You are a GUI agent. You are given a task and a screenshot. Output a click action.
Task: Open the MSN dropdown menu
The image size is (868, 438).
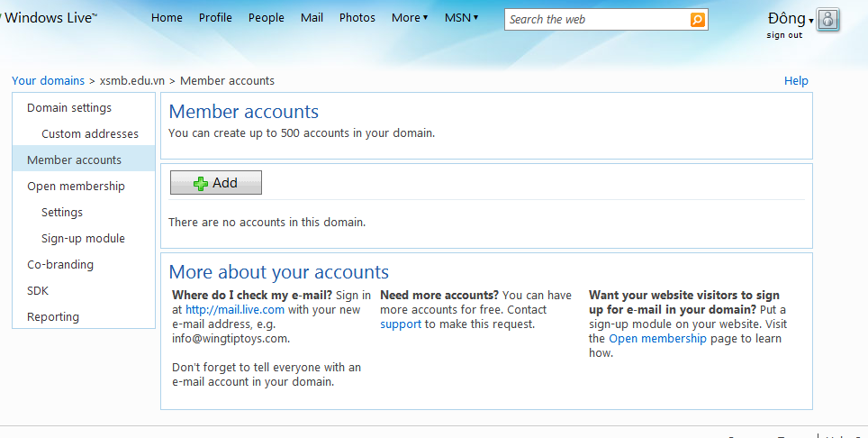(461, 18)
